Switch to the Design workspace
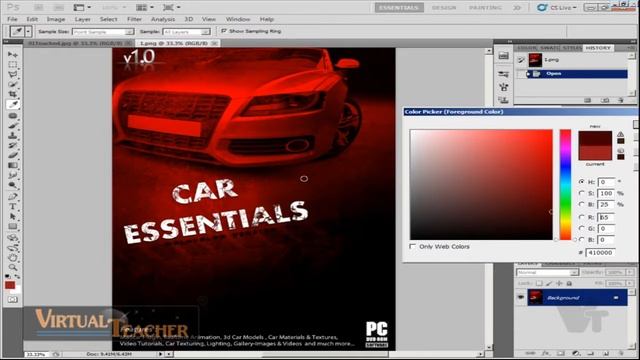The width and height of the screenshot is (640, 360). (444, 7)
